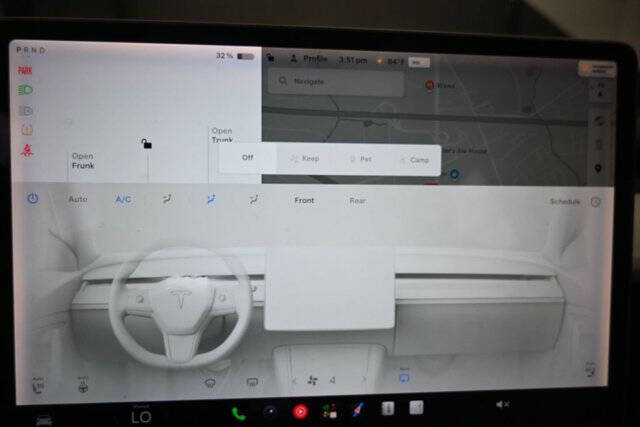Image resolution: width=640 pixels, height=427 pixels.
Task: Click the clock icon beside Schedule
Action: coord(596,202)
